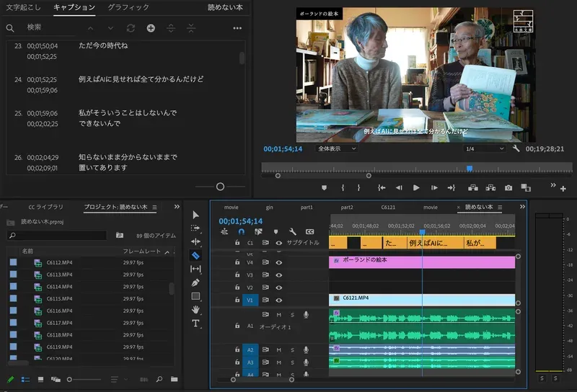Hide video track V4 with the eye icon
577x392 pixels.
(x=279, y=262)
